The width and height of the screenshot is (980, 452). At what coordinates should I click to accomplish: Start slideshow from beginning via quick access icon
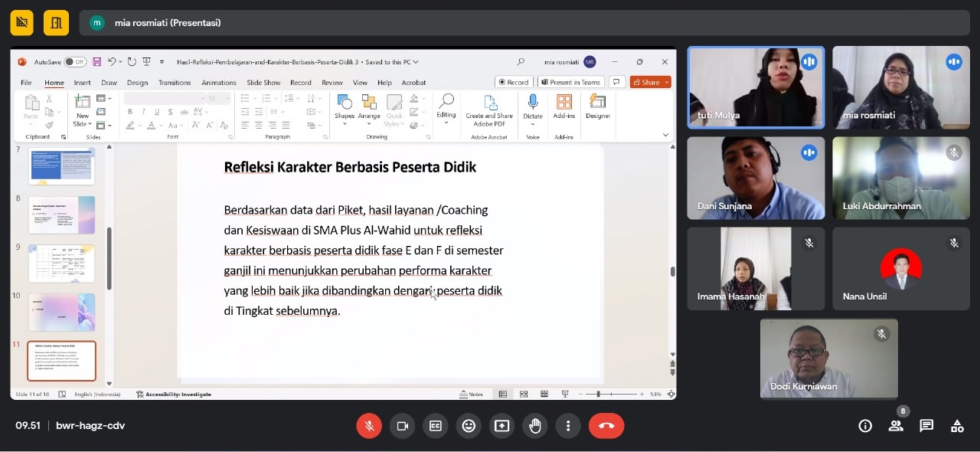click(x=146, y=62)
